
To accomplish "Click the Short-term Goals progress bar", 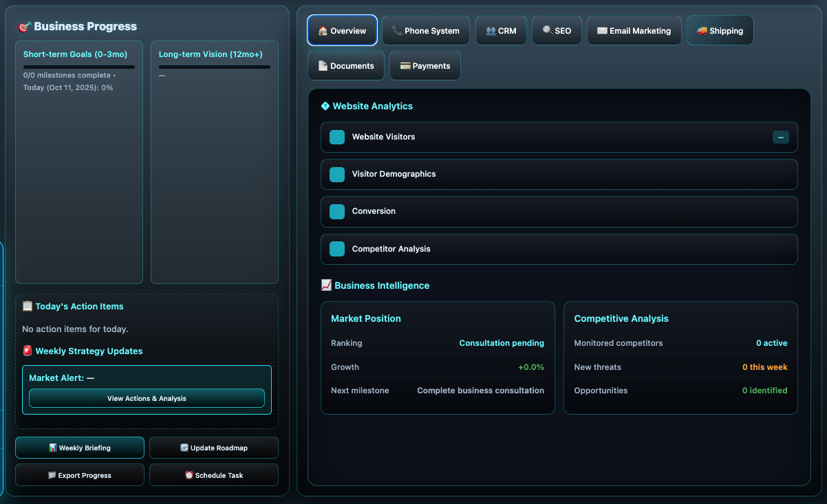I will click(x=79, y=67).
